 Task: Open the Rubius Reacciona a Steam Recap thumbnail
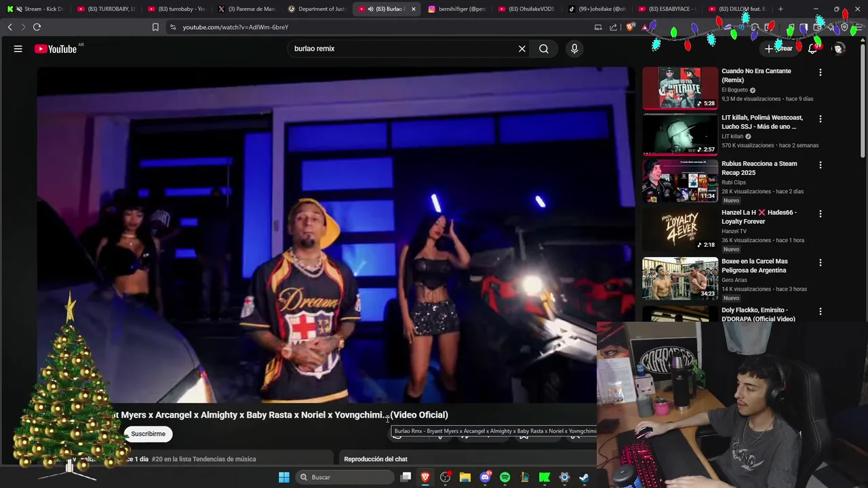680,180
